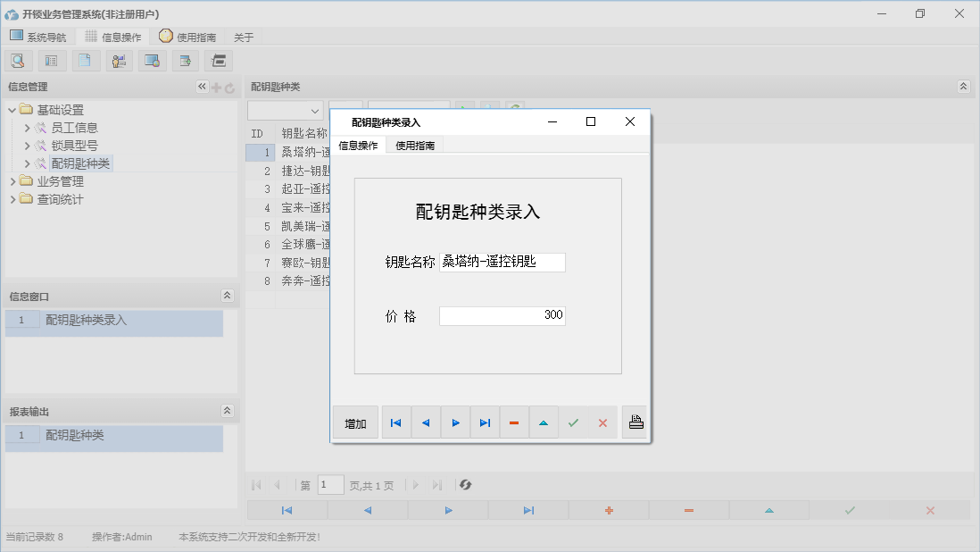Viewport: 980px width, 552px height.
Task: Jump to first record in the dialog
Action: point(395,422)
